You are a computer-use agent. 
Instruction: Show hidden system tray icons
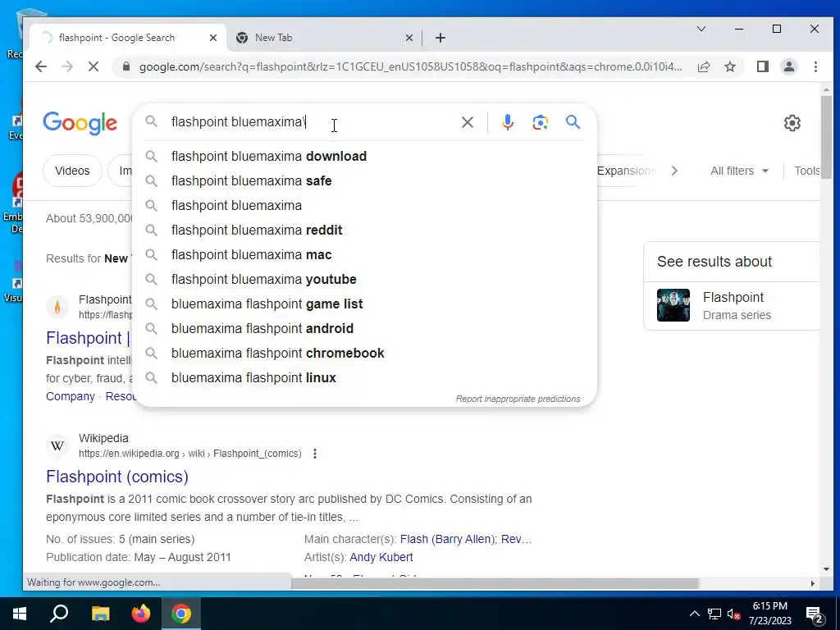(694, 614)
